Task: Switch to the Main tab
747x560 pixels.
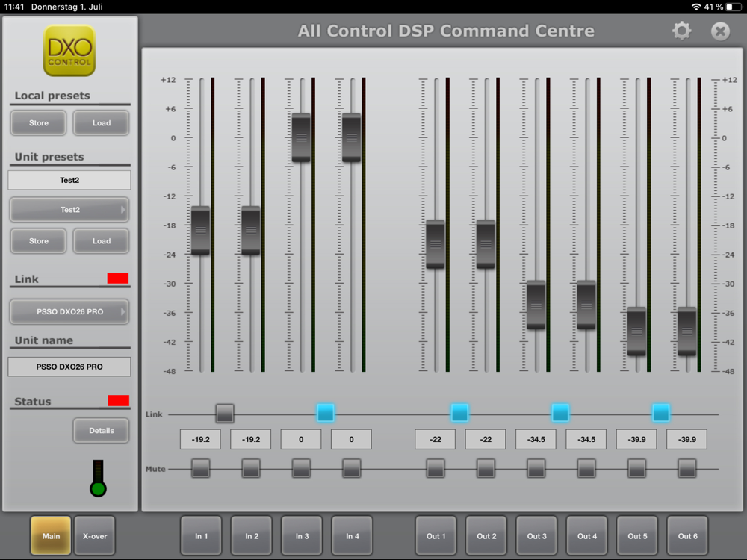Action: tap(51, 535)
